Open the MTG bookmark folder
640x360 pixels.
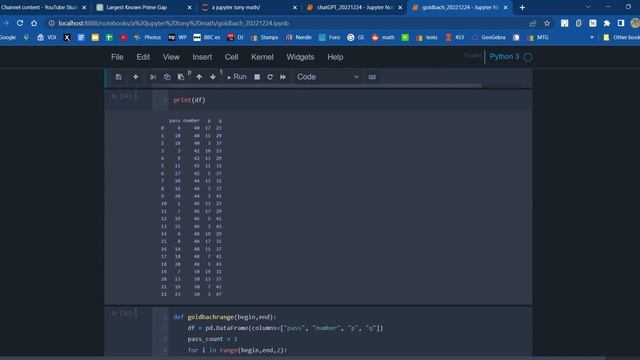click(x=538, y=37)
